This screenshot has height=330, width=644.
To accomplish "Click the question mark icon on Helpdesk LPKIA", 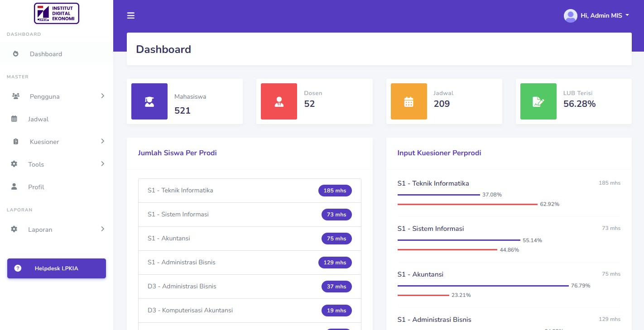I will (x=18, y=268).
